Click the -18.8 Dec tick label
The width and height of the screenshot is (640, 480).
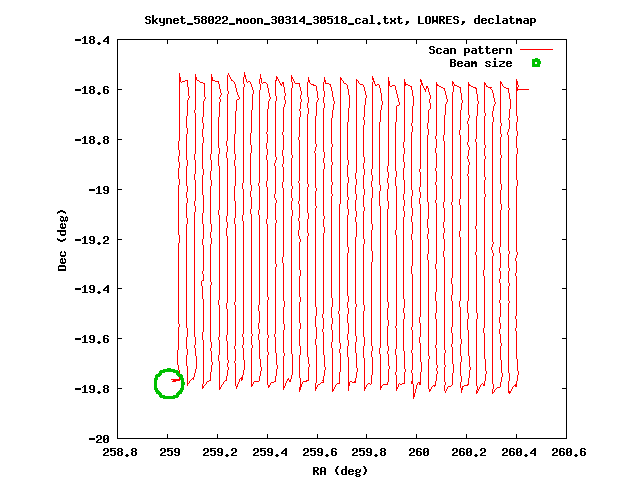[x=92, y=140]
